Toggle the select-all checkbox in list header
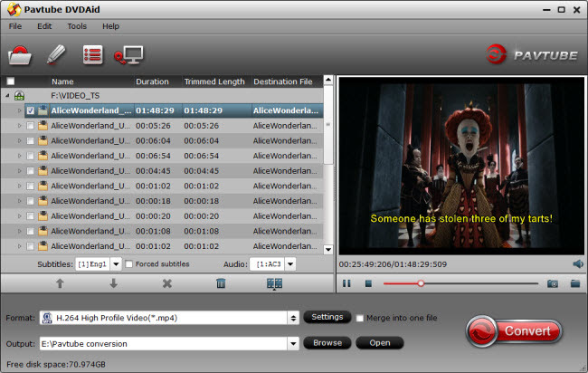Image resolution: width=588 pixels, height=373 pixels. (x=11, y=81)
